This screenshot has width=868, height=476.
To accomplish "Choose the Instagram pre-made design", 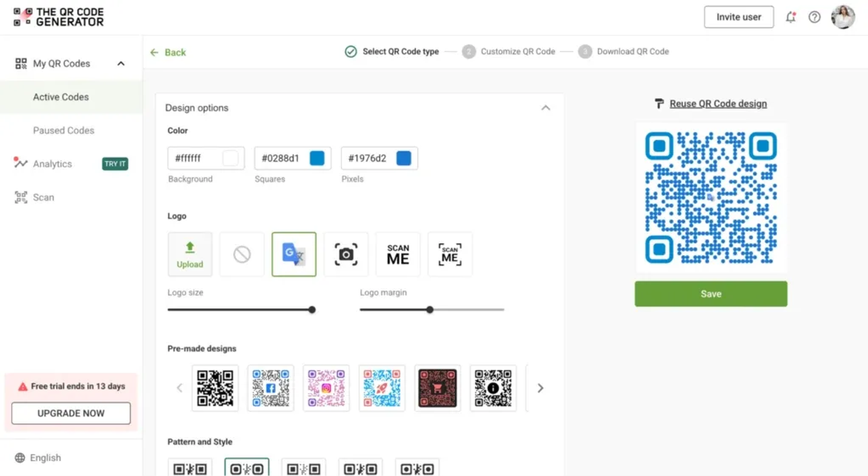I will click(326, 388).
